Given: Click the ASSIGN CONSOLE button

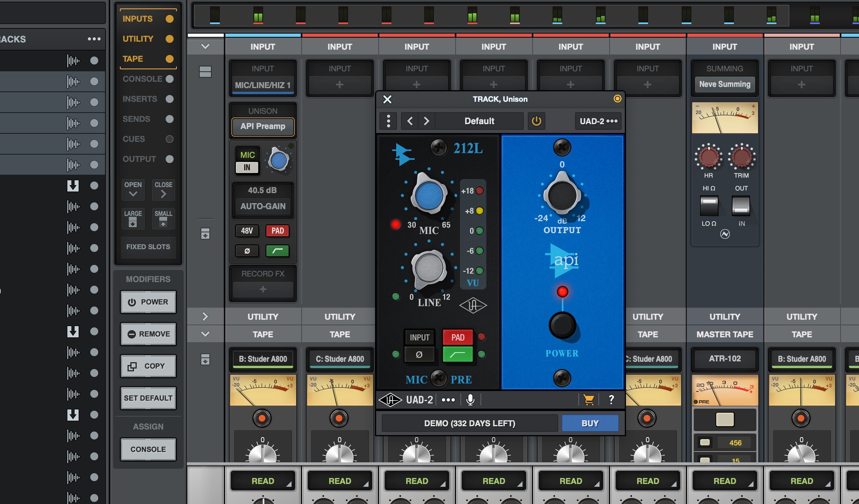Looking at the screenshot, I should tap(148, 450).
